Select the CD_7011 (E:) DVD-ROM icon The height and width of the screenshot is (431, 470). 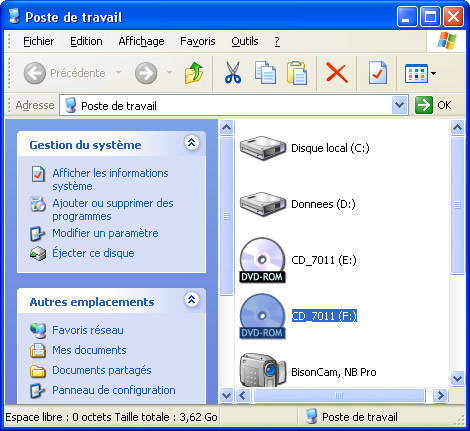[262, 260]
